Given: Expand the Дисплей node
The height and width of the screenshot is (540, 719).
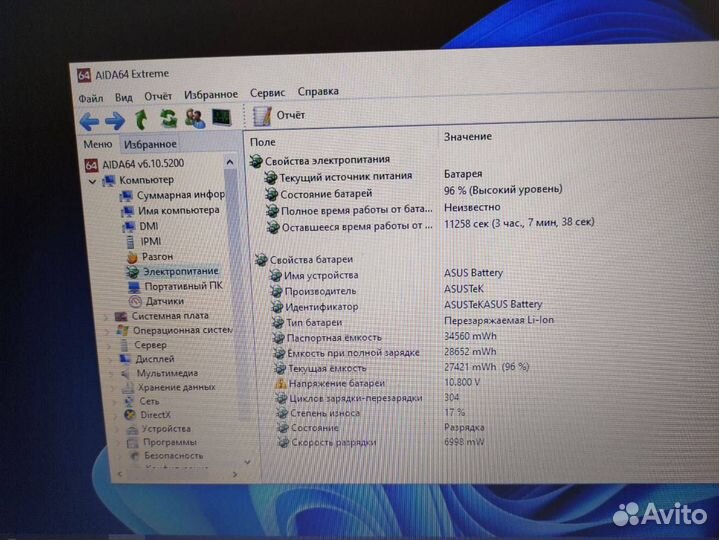Looking at the screenshot, I should (112, 360).
